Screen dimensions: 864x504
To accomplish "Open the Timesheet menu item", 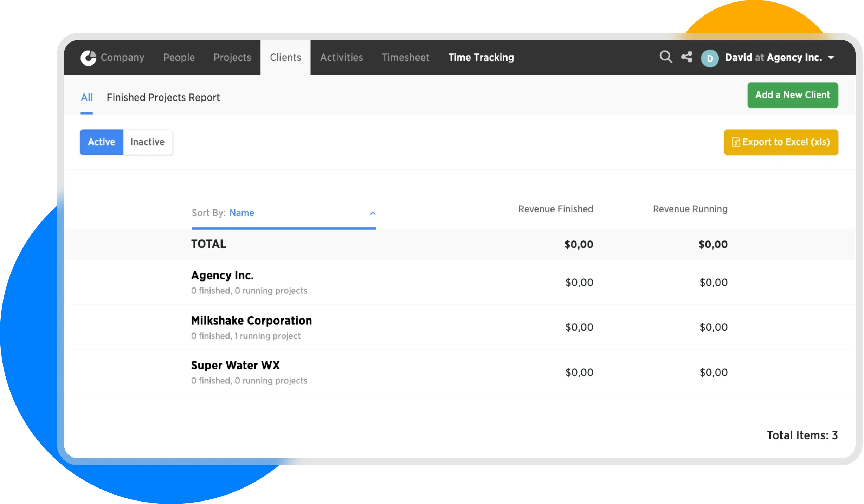I will (405, 58).
